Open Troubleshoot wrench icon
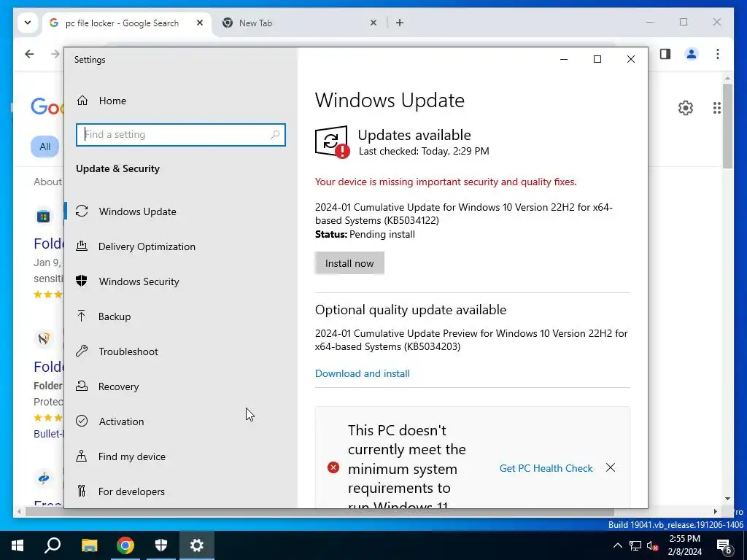This screenshot has height=560, width=747. [x=82, y=351]
